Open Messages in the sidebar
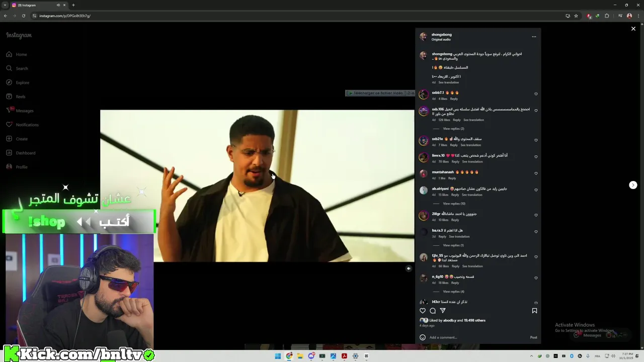The height and width of the screenshot is (362, 644). 20,111
